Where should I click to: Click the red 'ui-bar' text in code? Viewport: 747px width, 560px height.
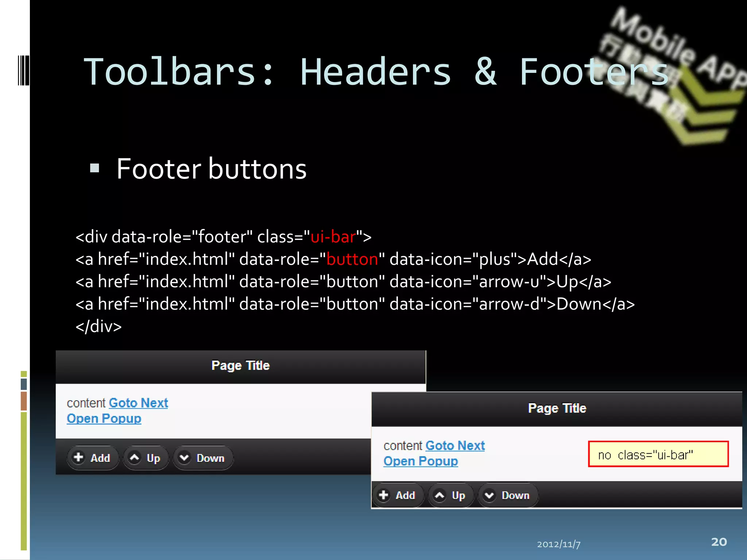coord(333,237)
